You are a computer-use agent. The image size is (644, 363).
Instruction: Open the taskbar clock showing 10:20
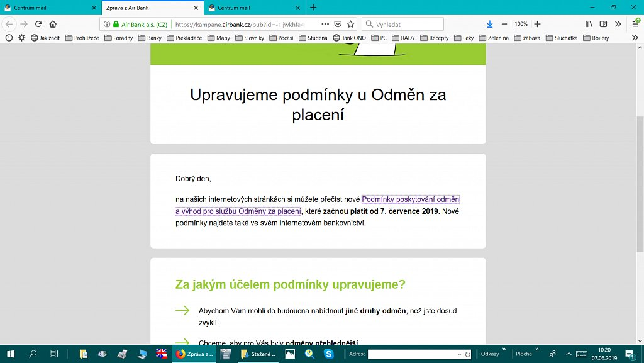click(x=604, y=354)
